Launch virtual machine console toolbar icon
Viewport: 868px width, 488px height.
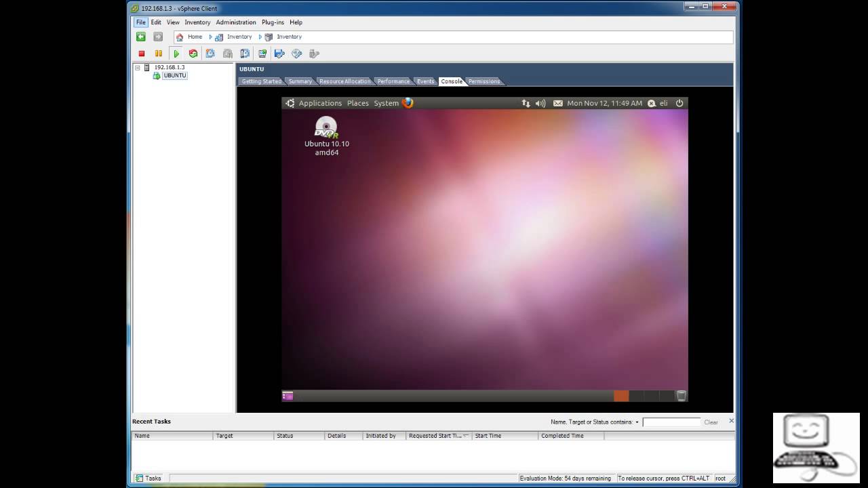(x=262, y=54)
